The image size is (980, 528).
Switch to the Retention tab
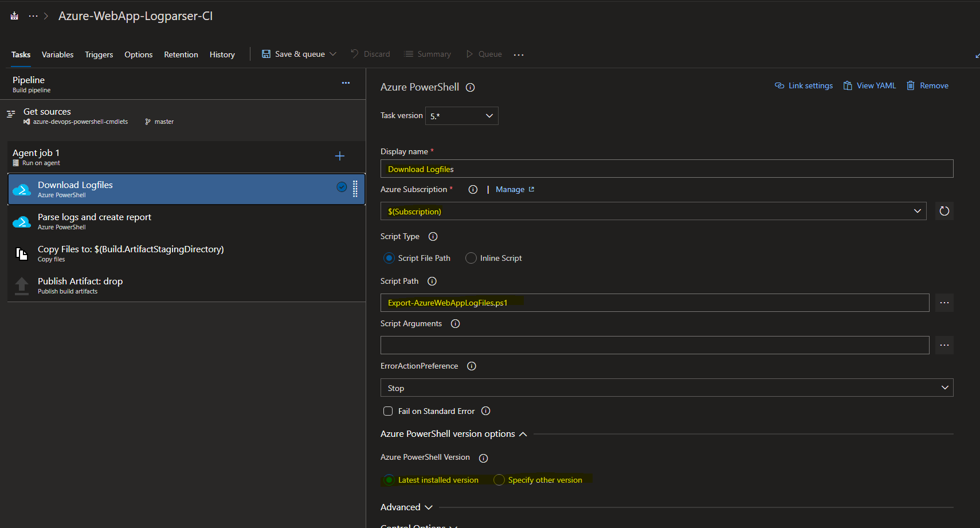coord(181,55)
